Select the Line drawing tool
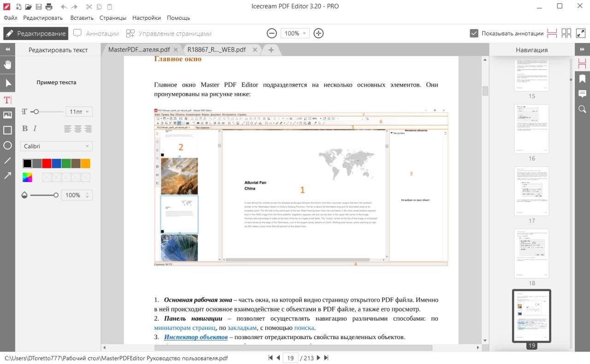Viewport: 590px width, 364px height. [x=7, y=160]
